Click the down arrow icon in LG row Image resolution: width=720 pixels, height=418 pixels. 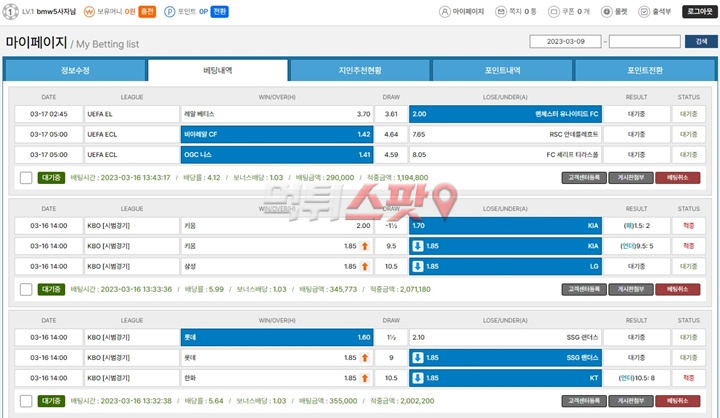[417, 266]
